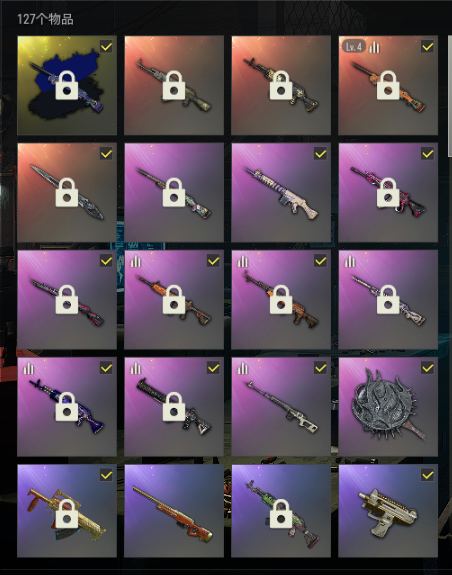This screenshot has width=452, height=575.
Task: Click stats bars icon on the white sniper rifle
Action: click(242, 368)
